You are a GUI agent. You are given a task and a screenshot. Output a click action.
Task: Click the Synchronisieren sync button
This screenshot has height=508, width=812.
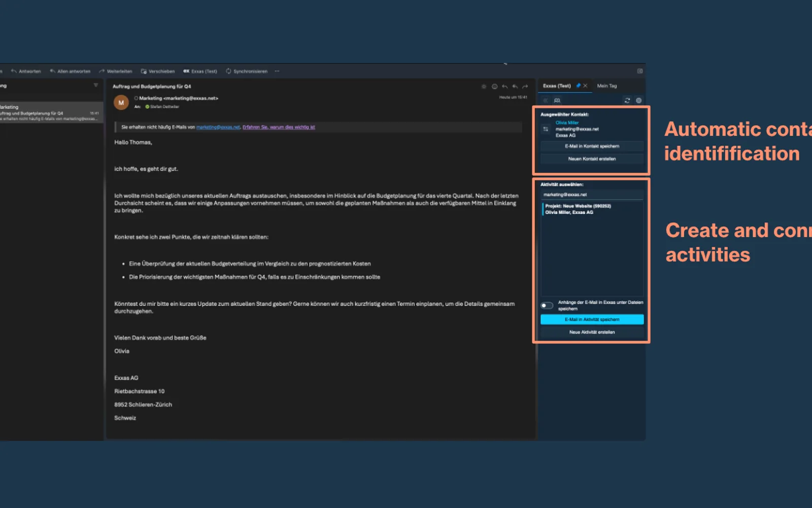pyautogui.click(x=247, y=71)
